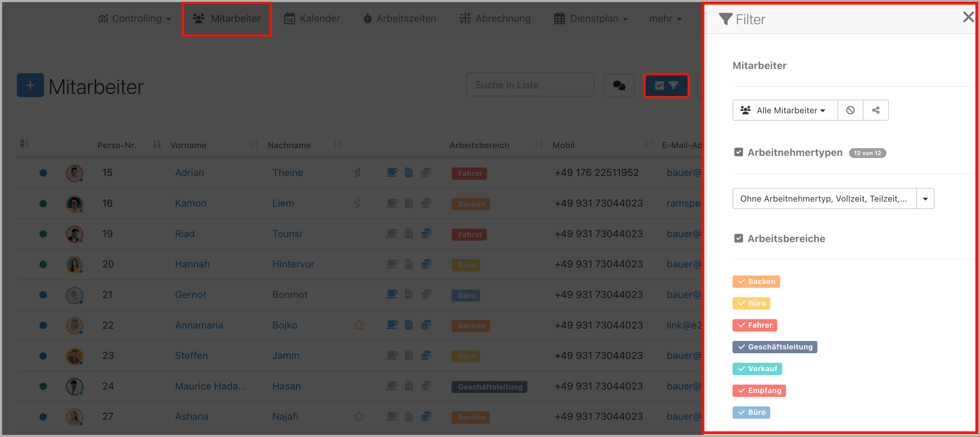This screenshot has height=437, width=980.
Task: Click the blue plus add employee button
Action: point(30,85)
